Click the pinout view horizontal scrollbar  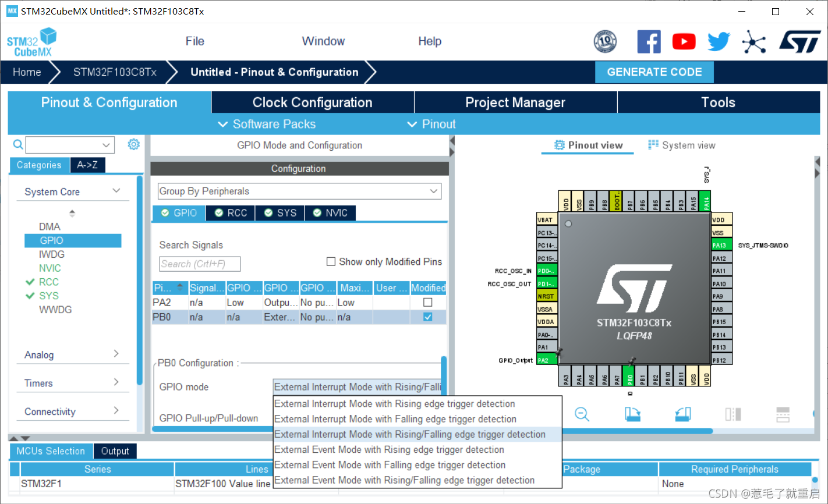coord(638,431)
